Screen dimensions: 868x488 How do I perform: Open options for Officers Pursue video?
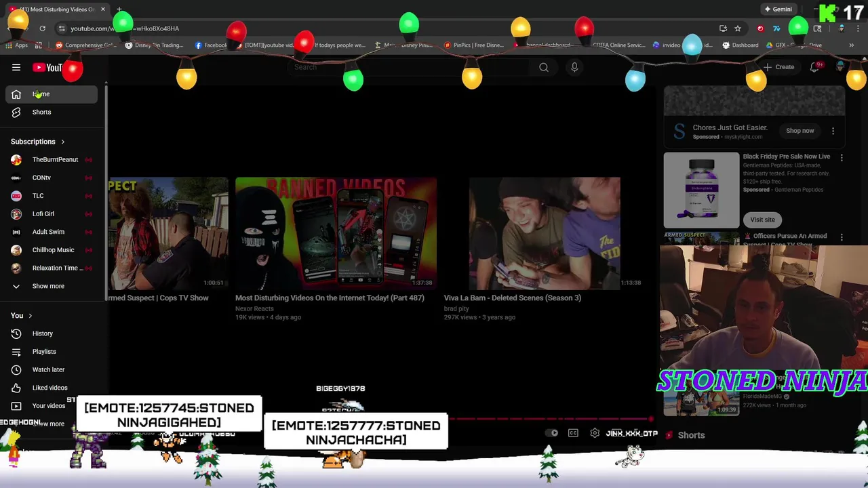[842, 237]
